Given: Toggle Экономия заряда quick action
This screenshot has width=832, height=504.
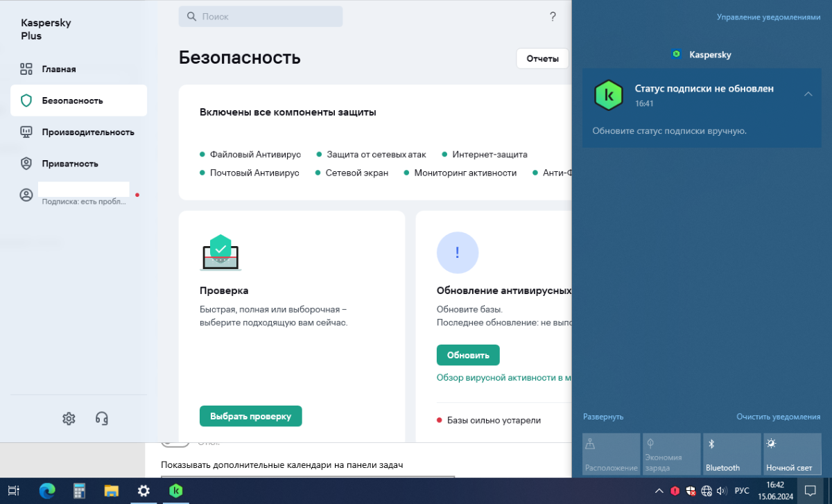Looking at the screenshot, I should pos(671,454).
